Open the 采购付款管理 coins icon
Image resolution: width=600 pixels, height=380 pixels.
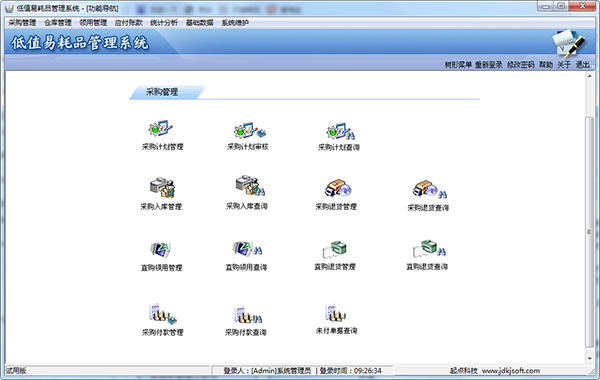(163, 314)
